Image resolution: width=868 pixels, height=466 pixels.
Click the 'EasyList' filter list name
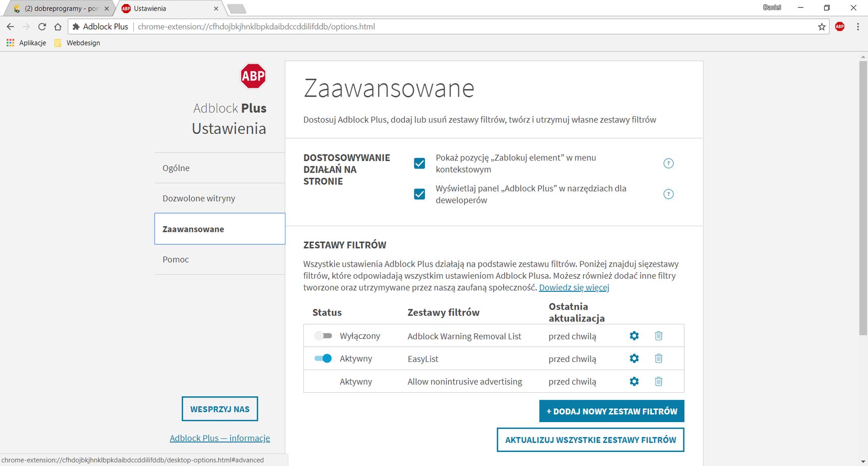tap(423, 359)
